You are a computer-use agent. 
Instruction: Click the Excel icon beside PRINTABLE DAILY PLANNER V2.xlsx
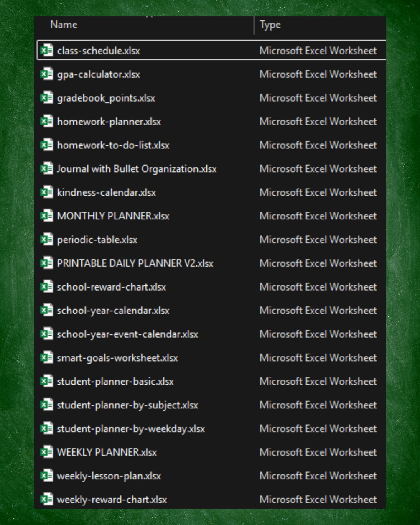point(46,263)
